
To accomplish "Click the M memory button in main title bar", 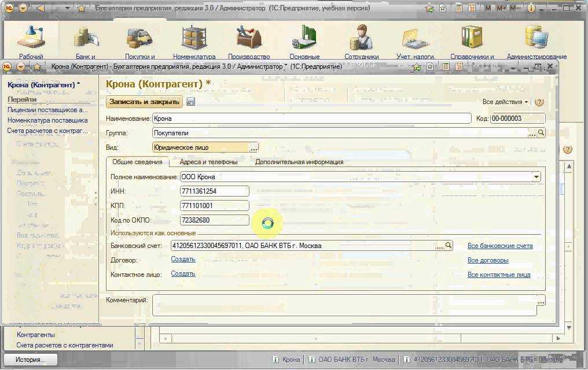I will [x=488, y=8].
